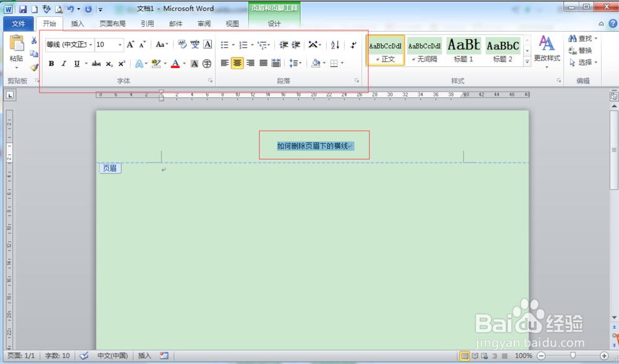Screen dimensions: 619x364
Task: Open the header tools Design tab
Action: click(274, 24)
